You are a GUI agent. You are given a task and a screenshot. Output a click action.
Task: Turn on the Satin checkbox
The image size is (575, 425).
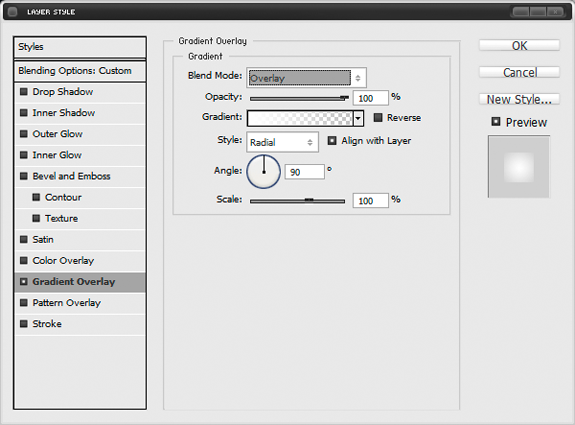(24, 239)
